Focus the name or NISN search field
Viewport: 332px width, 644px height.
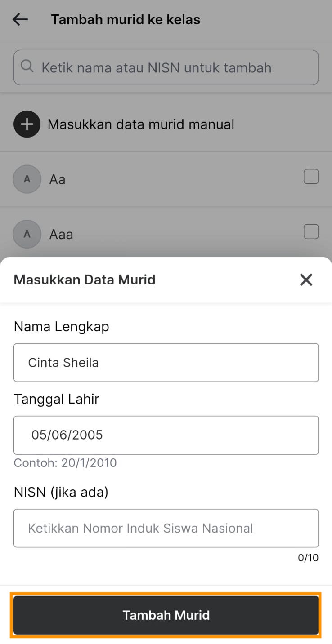[x=171, y=68]
